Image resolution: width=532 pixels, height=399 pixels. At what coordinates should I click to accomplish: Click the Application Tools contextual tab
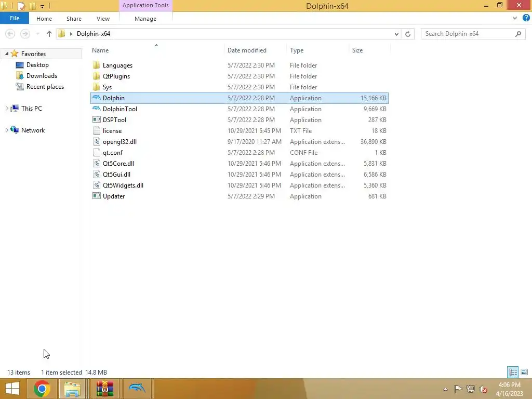click(145, 5)
